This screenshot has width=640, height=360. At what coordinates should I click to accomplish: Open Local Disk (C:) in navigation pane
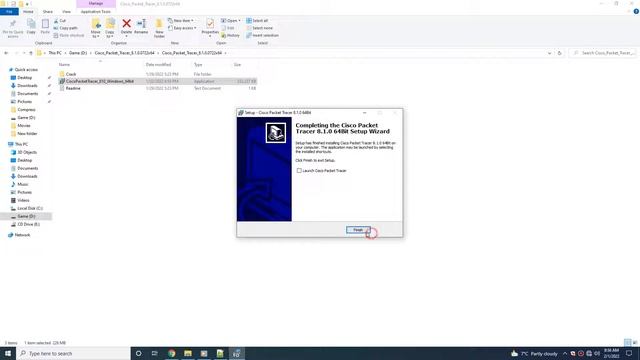pos(30,208)
